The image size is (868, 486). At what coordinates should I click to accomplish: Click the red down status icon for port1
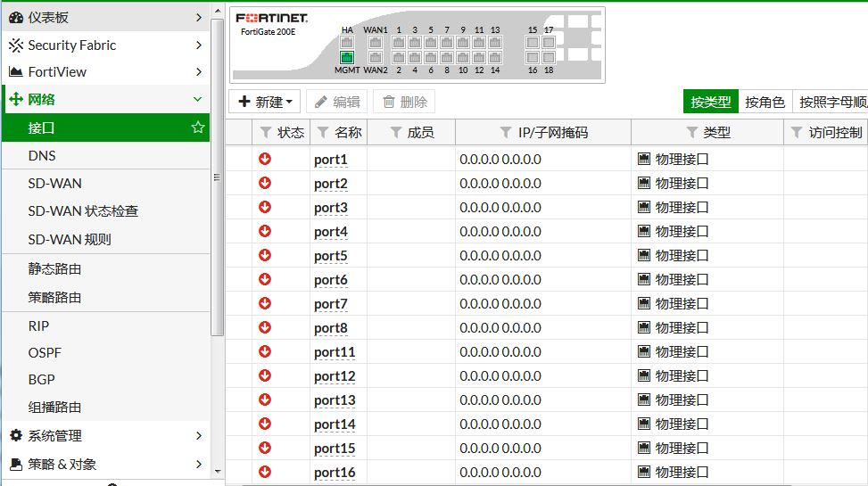pos(265,159)
